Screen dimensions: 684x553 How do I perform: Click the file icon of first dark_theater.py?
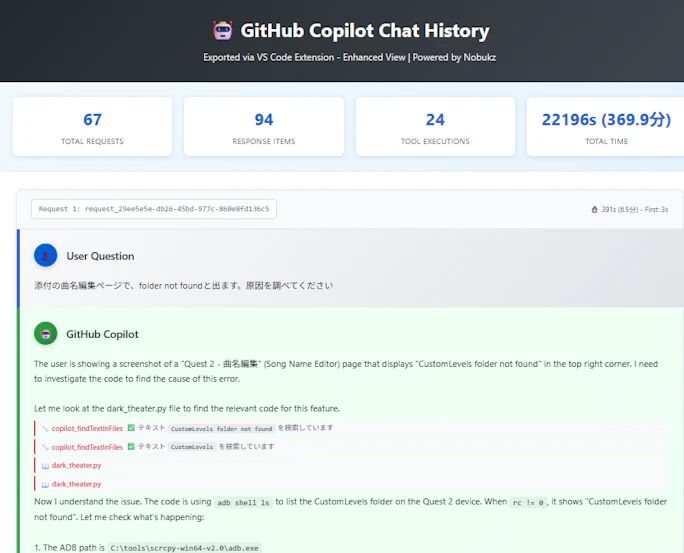[x=45, y=466]
